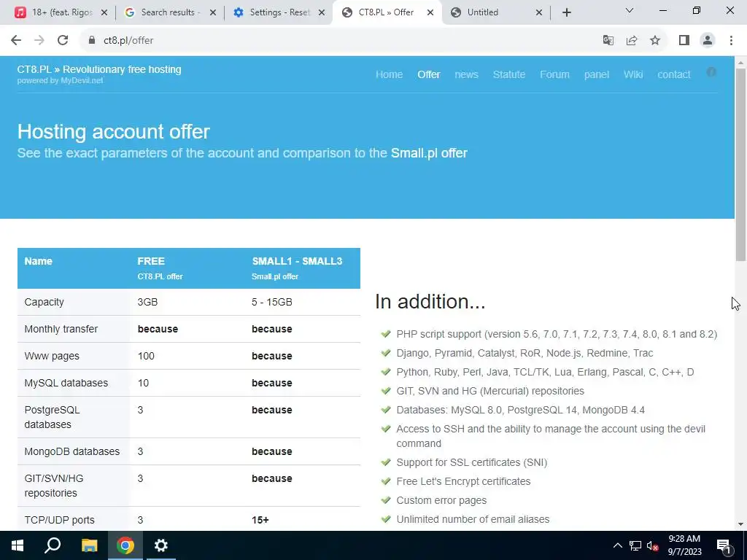Viewport: 747px width, 560px height.
Task: Open a new tab with the plus button
Action: [566, 12]
